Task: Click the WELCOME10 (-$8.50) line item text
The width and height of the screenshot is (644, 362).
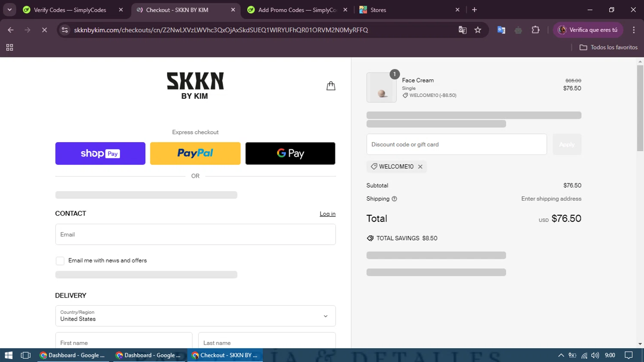Action: point(433,95)
